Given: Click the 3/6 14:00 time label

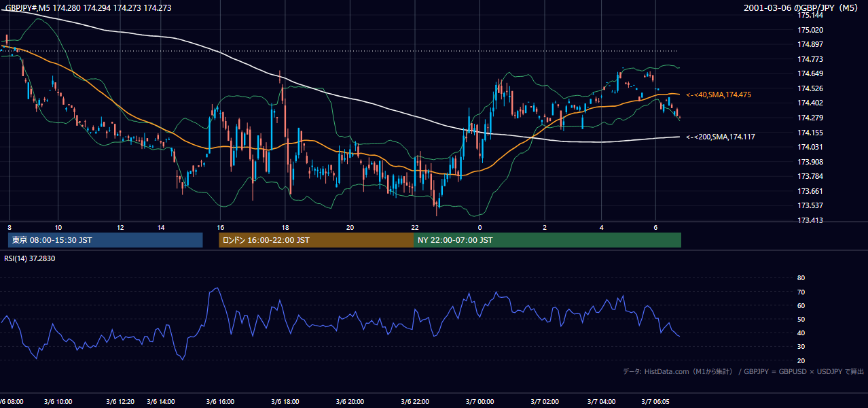Looking at the screenshot, I should click(x=162, y=401).
